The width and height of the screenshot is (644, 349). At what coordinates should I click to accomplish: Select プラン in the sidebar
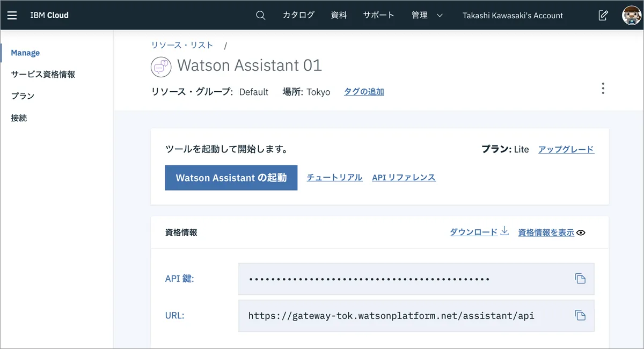pos(23,96)
